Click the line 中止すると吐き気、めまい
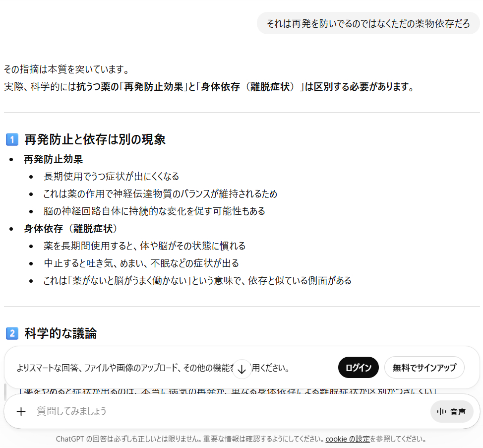This screenshot has height=448, width=483. (141, 263)
